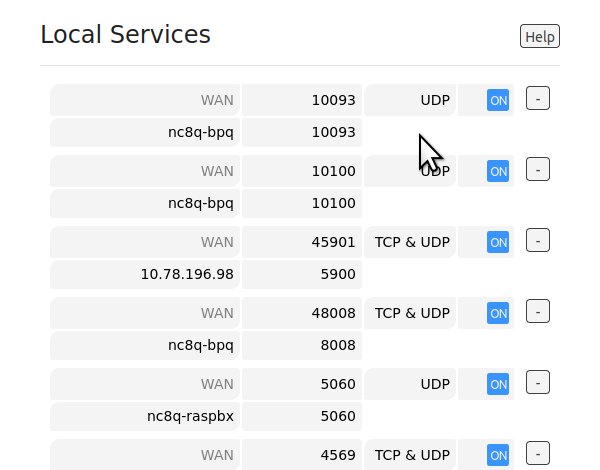The height and width of the screenshot is (470, 600).
Task: Remove the port 10093 UDP service
Action: 538,98
